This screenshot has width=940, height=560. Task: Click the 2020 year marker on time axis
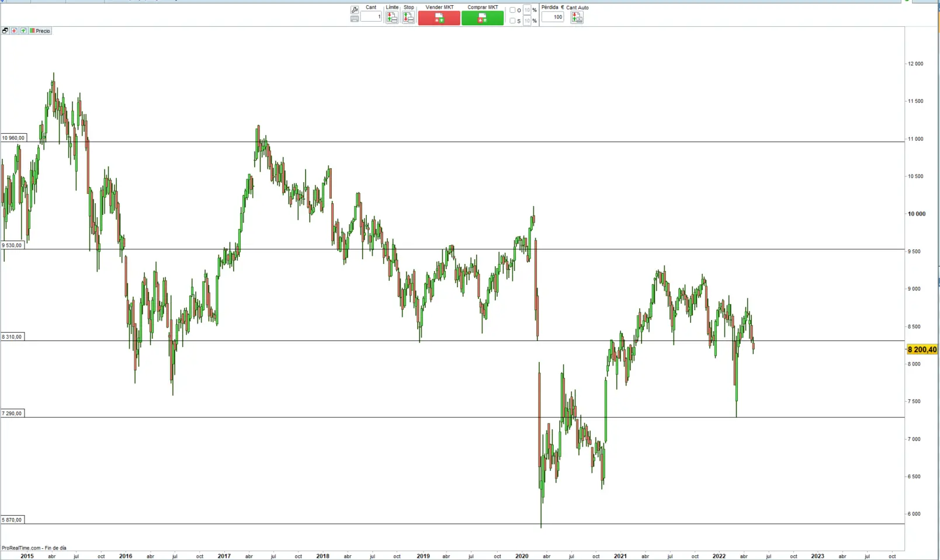522,556
